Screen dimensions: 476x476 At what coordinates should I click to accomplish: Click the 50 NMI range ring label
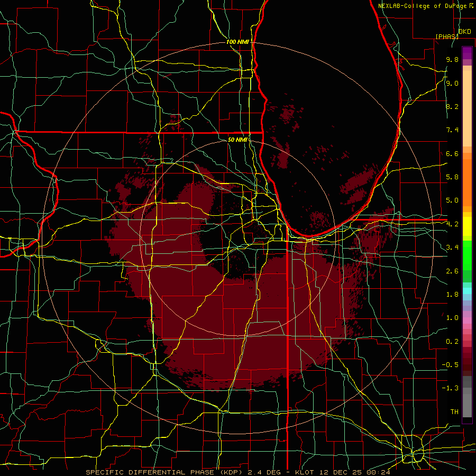(237, 140)
